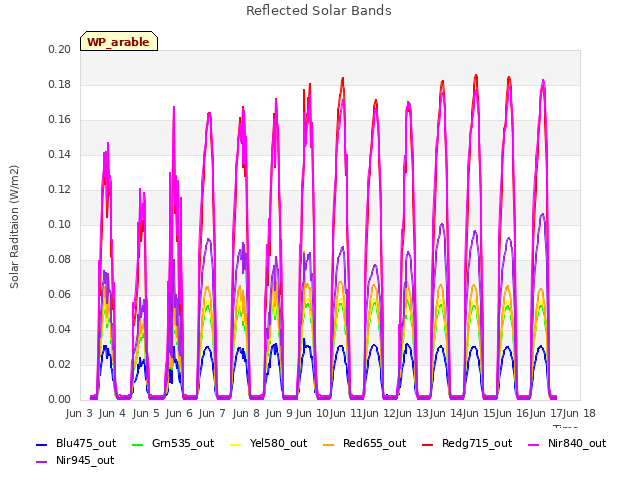Click the Jun 7 x-axis tick label
Screen dimensions: 640x480
pos(212,413)
